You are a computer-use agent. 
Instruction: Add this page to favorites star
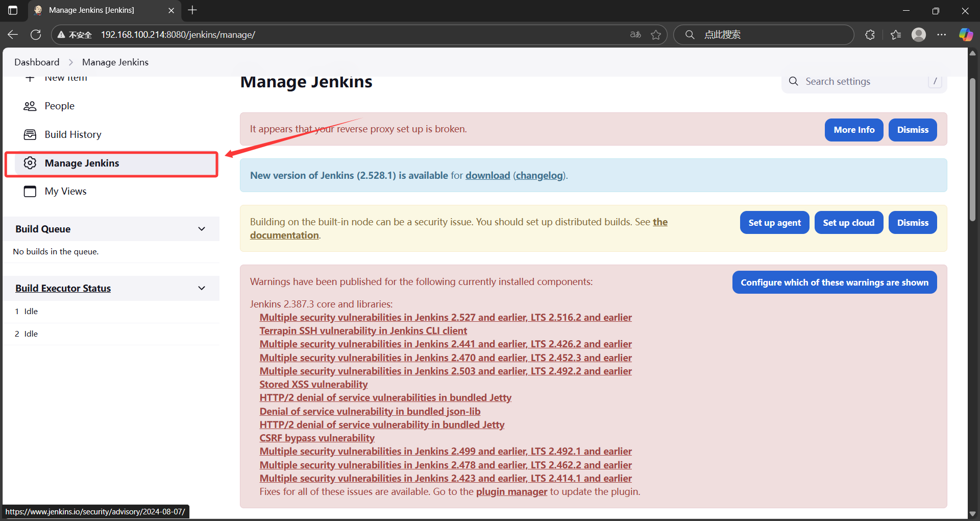coord(656,35)
